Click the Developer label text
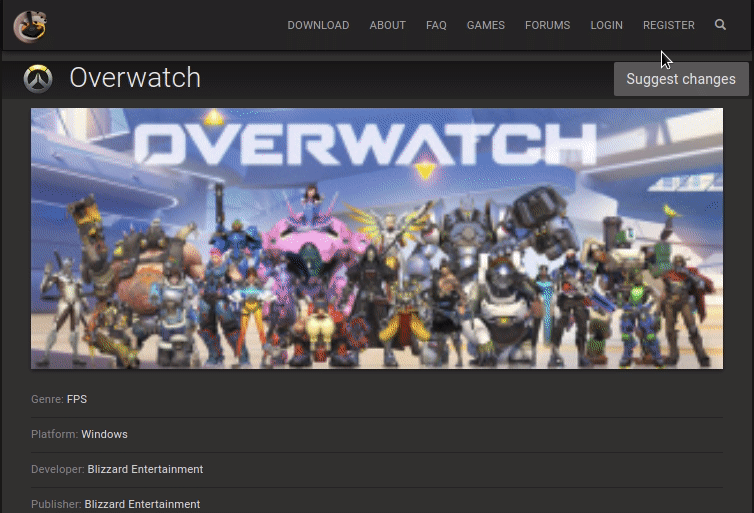The height and width of the screenshot is (513, 754). (58, 469)
